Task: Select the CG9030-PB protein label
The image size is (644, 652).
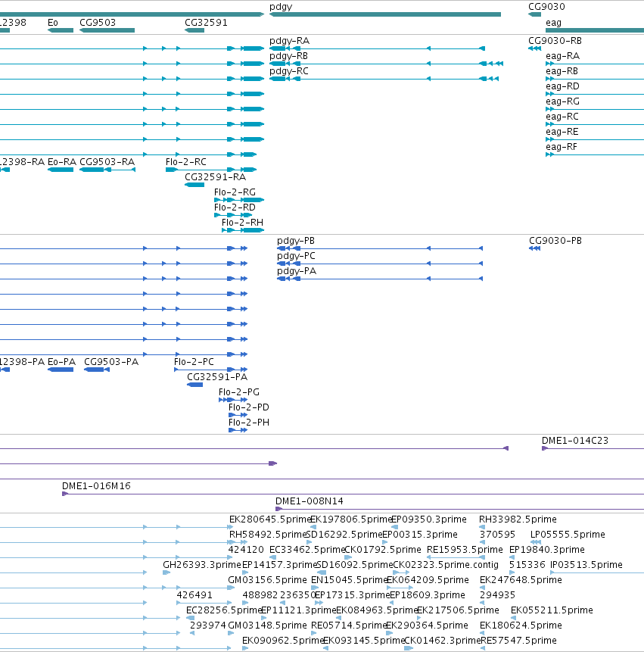Action: point(555,241)
